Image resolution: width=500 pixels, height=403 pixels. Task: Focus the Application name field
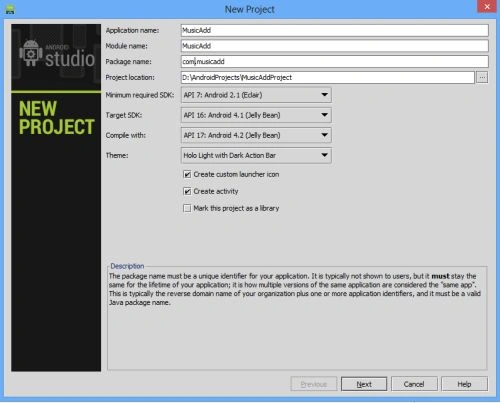click(335, 30)
